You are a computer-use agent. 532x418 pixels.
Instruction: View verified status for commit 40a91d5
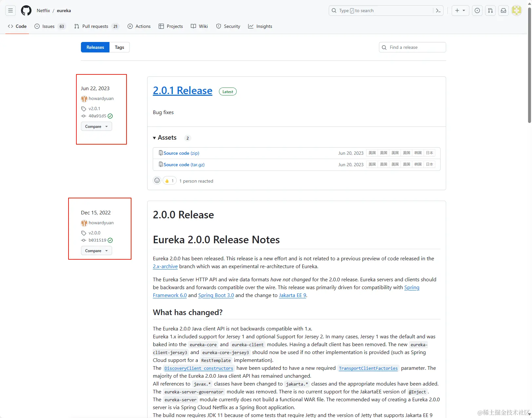pyautogui.click(x=110, y=116)
